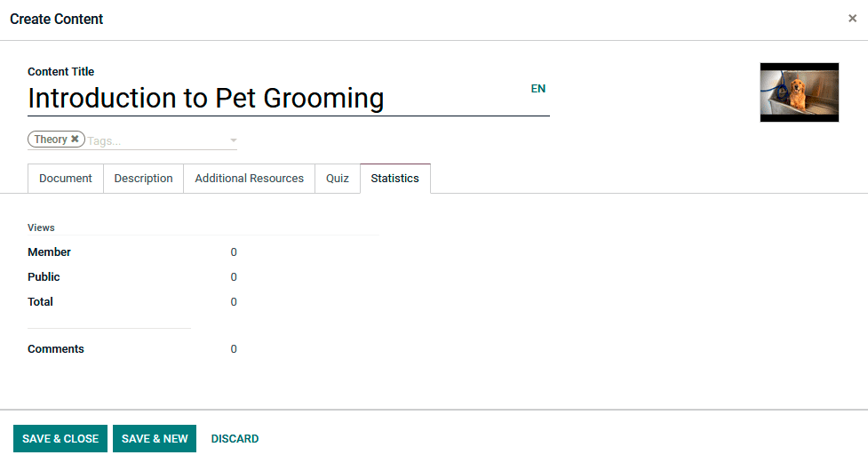
Task: Open the Description tab
Action: (x=143, y=179)
